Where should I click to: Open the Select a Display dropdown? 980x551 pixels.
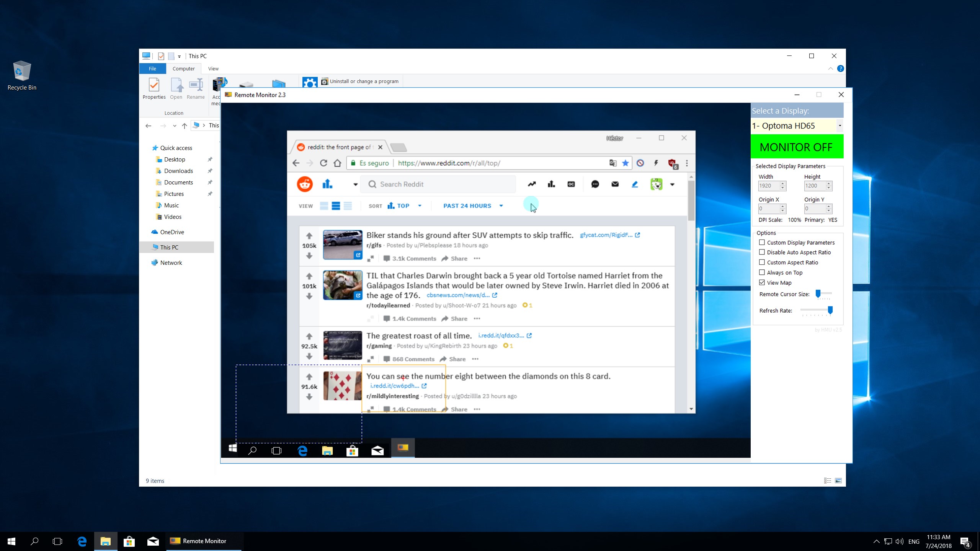tap(839, 125)
